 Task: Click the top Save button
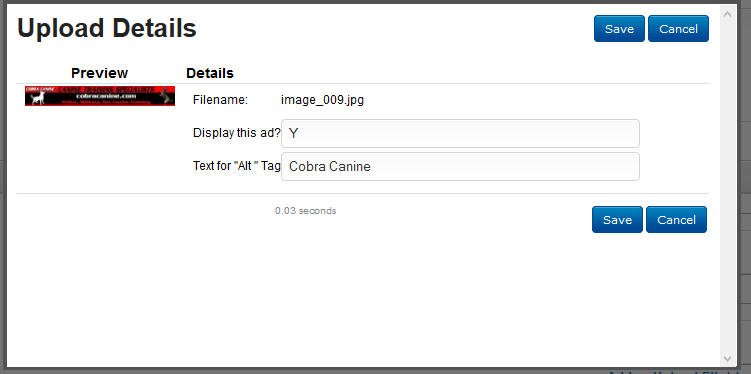click(x=619, y=29)
